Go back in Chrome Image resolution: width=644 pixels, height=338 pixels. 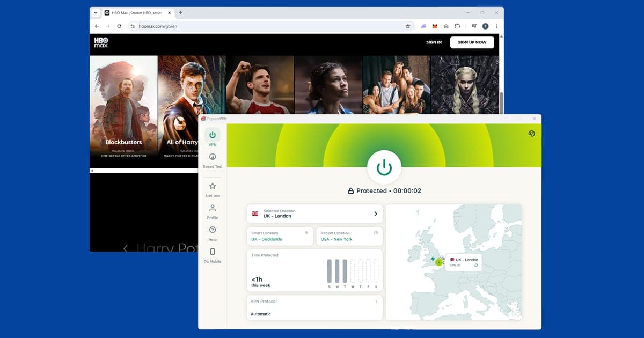click(97, 26)
